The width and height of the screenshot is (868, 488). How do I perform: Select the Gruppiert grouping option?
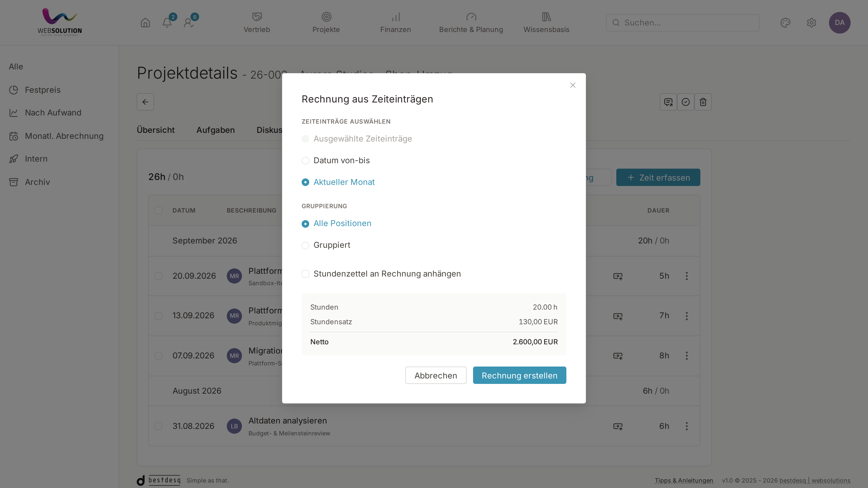(325, 245)
